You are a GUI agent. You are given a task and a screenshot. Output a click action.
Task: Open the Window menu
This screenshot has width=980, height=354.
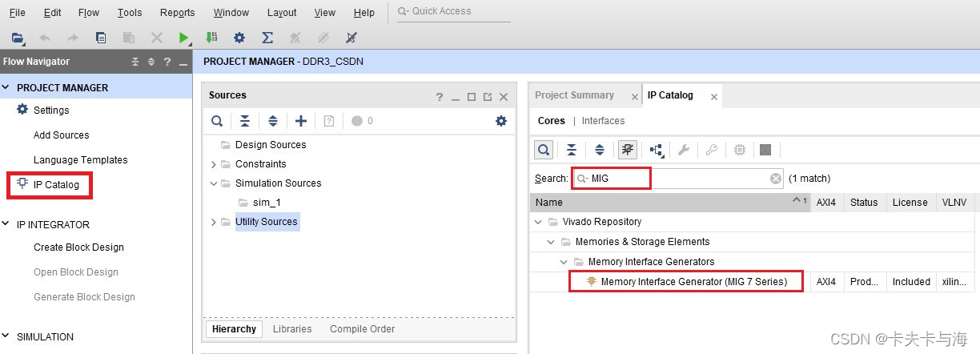231,12
